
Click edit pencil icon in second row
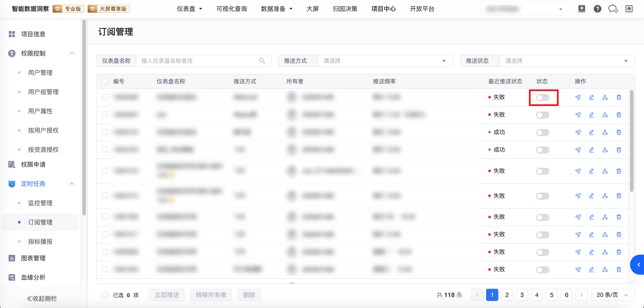click(591, 115)
